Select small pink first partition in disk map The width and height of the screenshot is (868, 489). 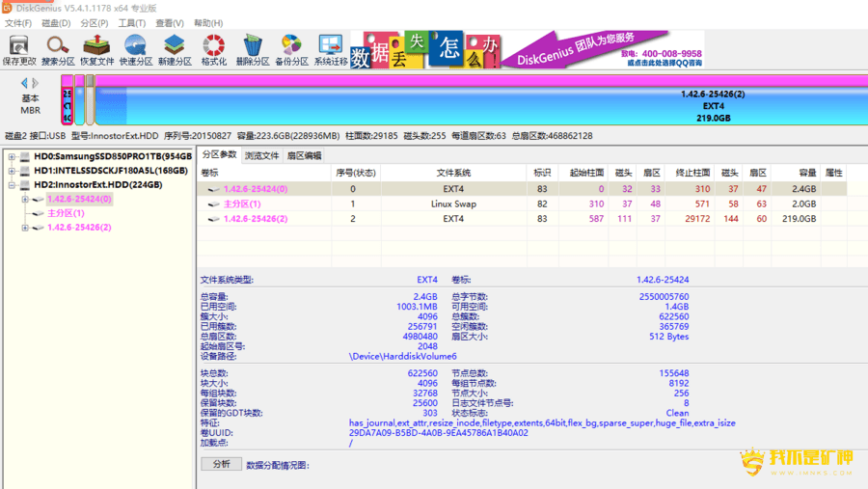coord(67,100)
